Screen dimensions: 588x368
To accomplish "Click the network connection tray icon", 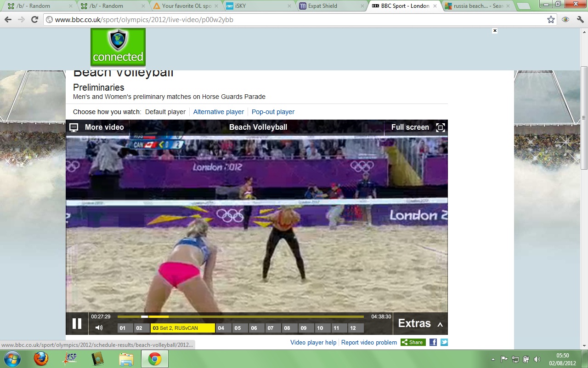I will click(x=515, y=359).
